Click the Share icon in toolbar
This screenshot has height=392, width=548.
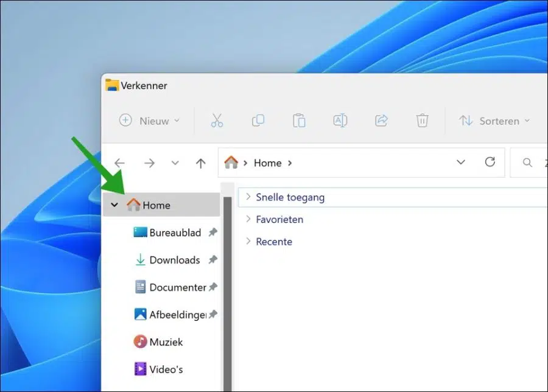coord(381,121)
